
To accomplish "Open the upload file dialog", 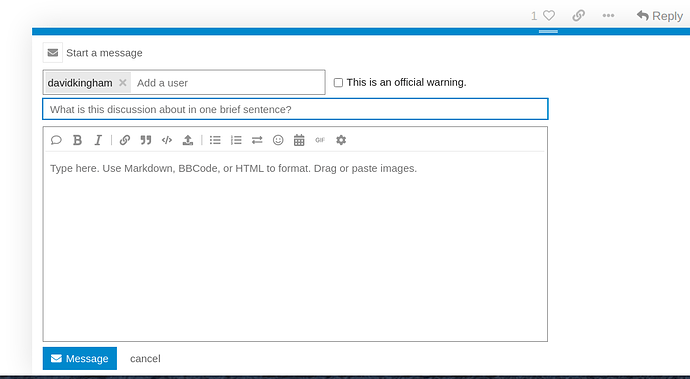I will 188,140.
